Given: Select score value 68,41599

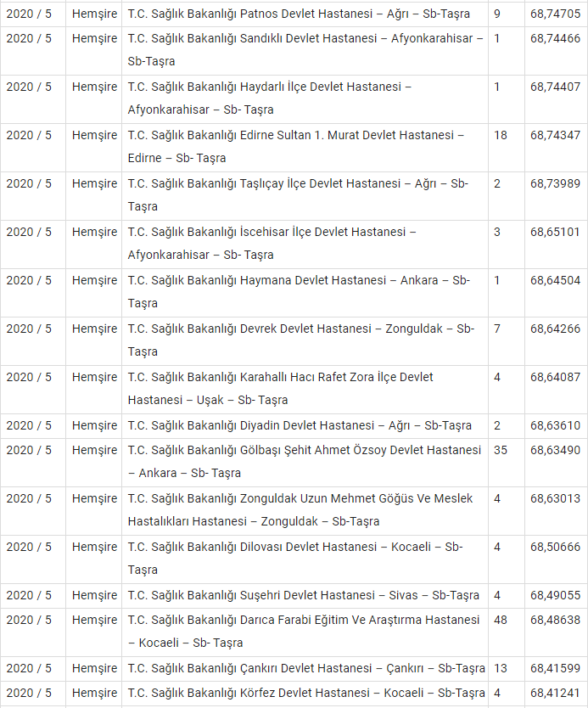Looking at the screenshot, I should [555, 668].
